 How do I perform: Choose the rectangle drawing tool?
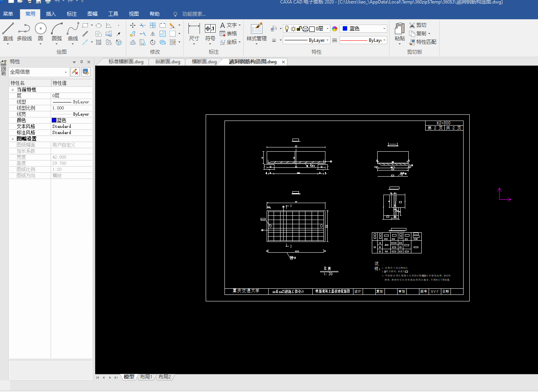(85, 25)
